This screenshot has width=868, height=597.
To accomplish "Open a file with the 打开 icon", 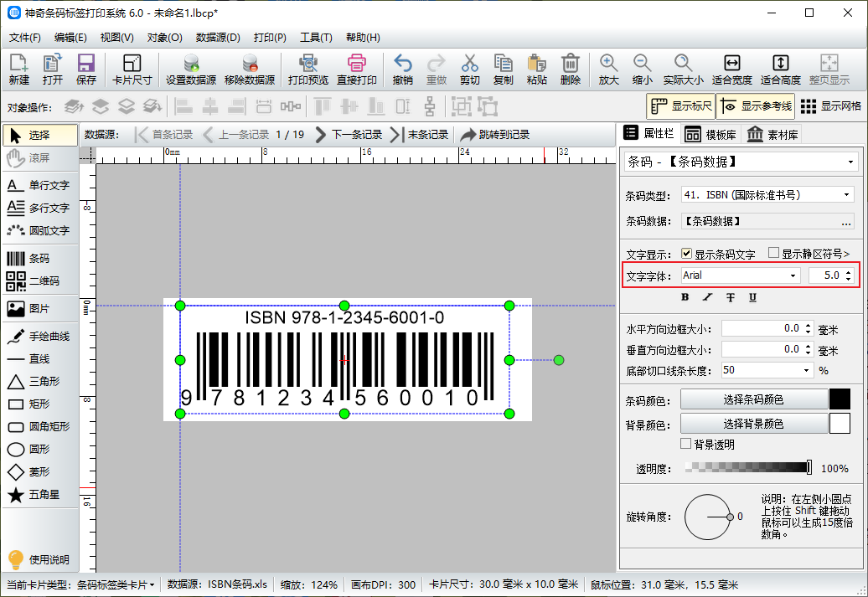I will coord(53,69).
